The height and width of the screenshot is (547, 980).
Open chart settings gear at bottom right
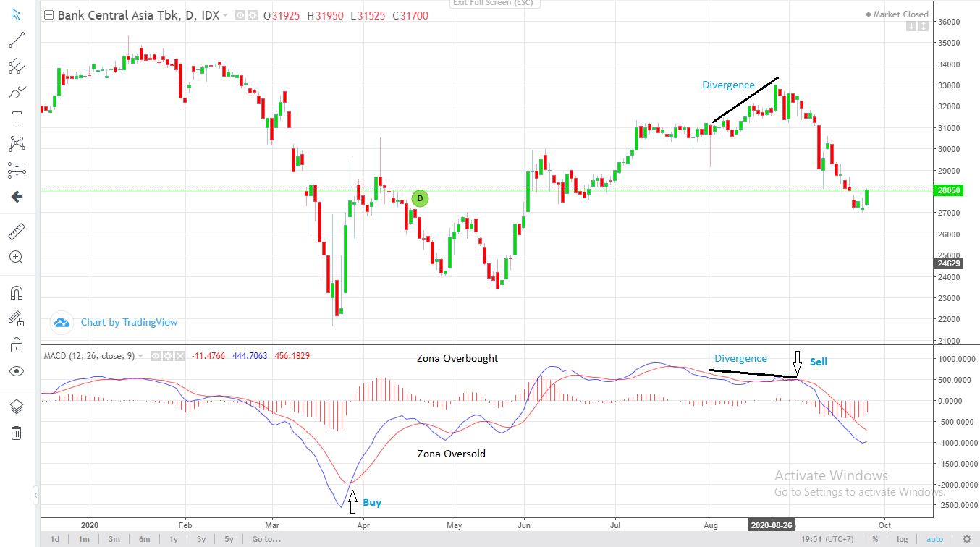point(966,539)
